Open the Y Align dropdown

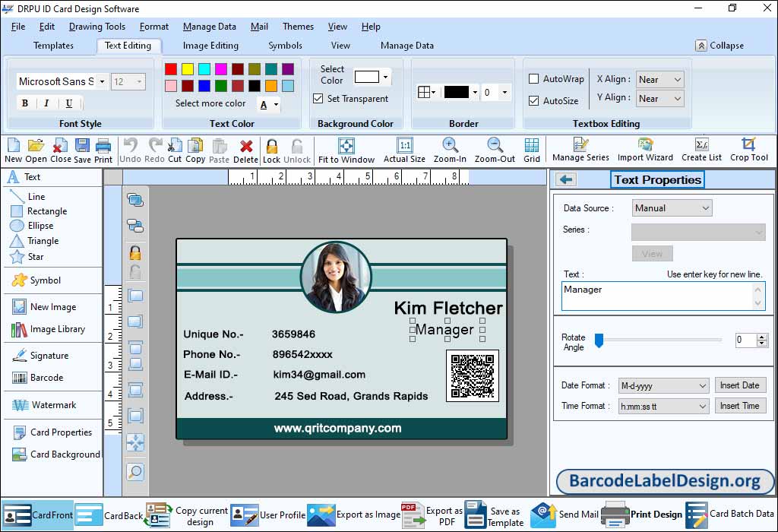[659, 98]
